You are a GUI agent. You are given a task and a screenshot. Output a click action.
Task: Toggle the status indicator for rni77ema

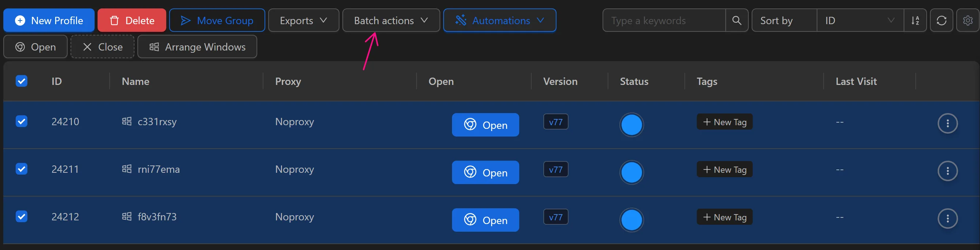coord(631,172)
